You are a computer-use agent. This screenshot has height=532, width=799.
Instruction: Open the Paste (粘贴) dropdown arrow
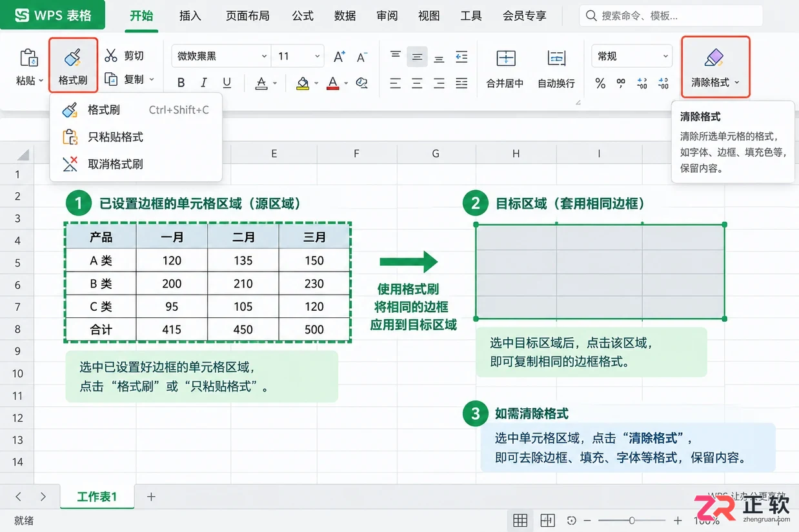[x=41, y=81]
